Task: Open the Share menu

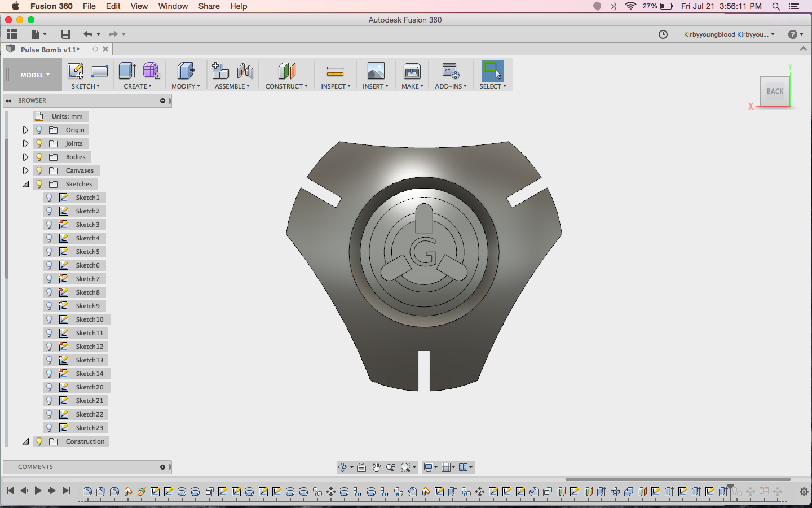Action: (x=209, y=6)
